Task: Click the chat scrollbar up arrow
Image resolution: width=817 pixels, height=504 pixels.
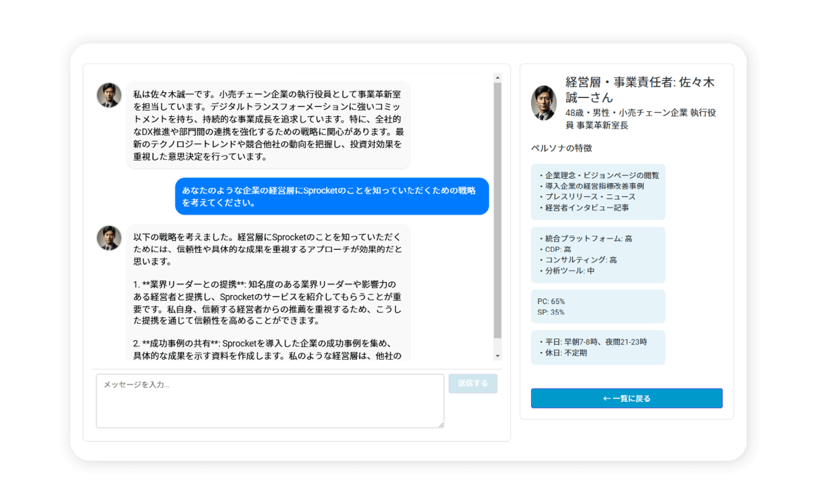Action: click(498, 77)
